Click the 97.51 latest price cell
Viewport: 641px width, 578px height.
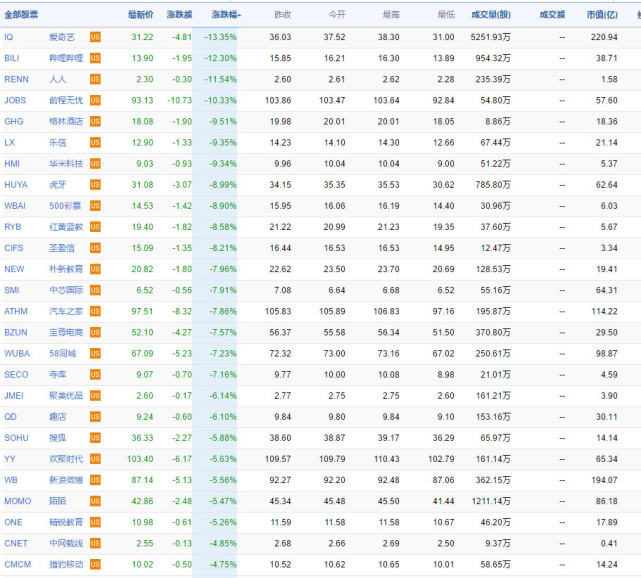click(x=142, y=311)
